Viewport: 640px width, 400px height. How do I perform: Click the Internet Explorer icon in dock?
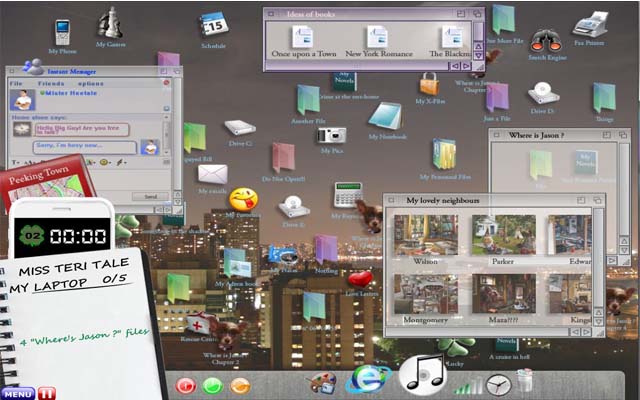click(366, 380)
